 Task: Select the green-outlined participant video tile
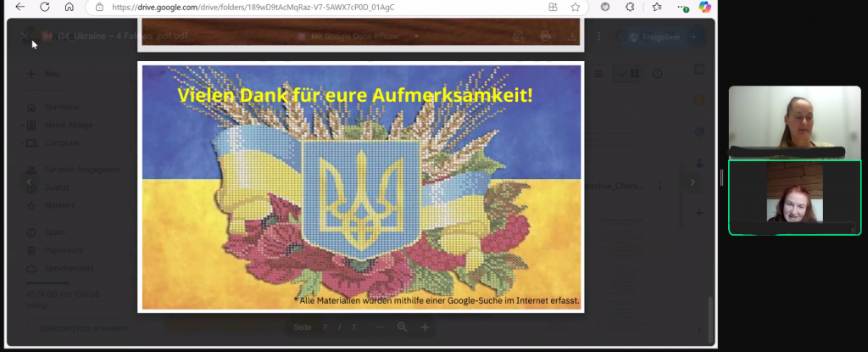[x=794, y=198]
